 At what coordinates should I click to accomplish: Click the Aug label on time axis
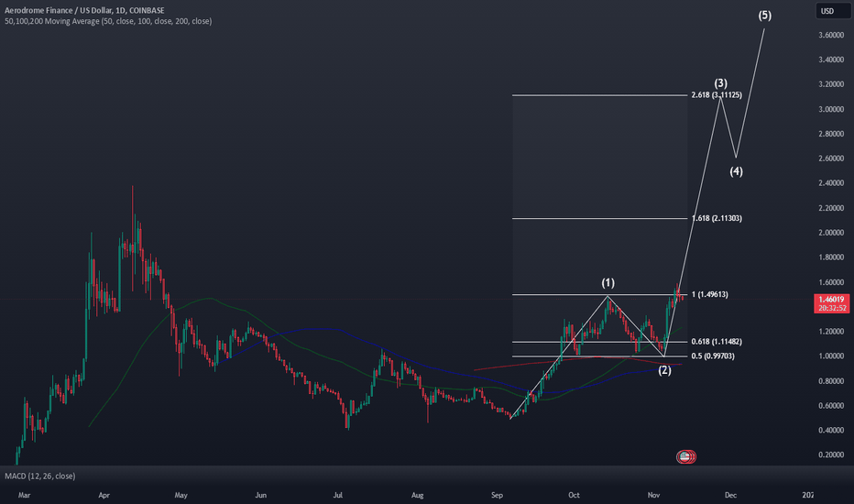coord(417,495)
